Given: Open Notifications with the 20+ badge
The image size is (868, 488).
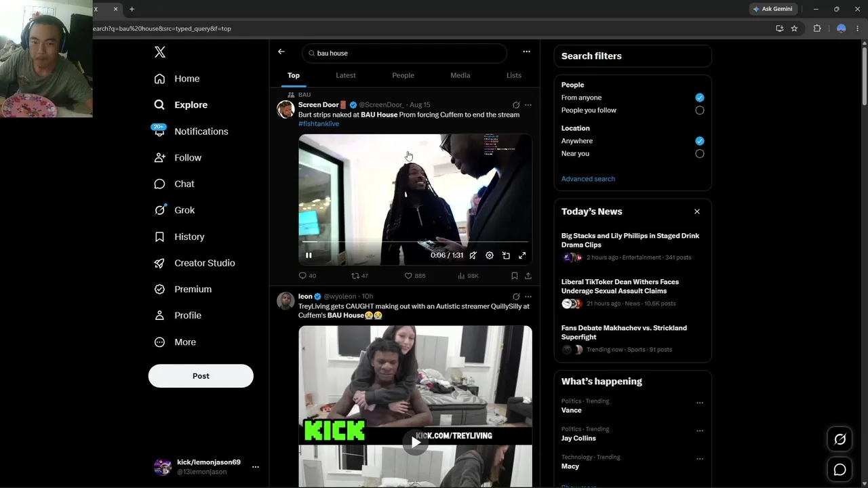Looking at the screenshot, I should click(191, 131).
